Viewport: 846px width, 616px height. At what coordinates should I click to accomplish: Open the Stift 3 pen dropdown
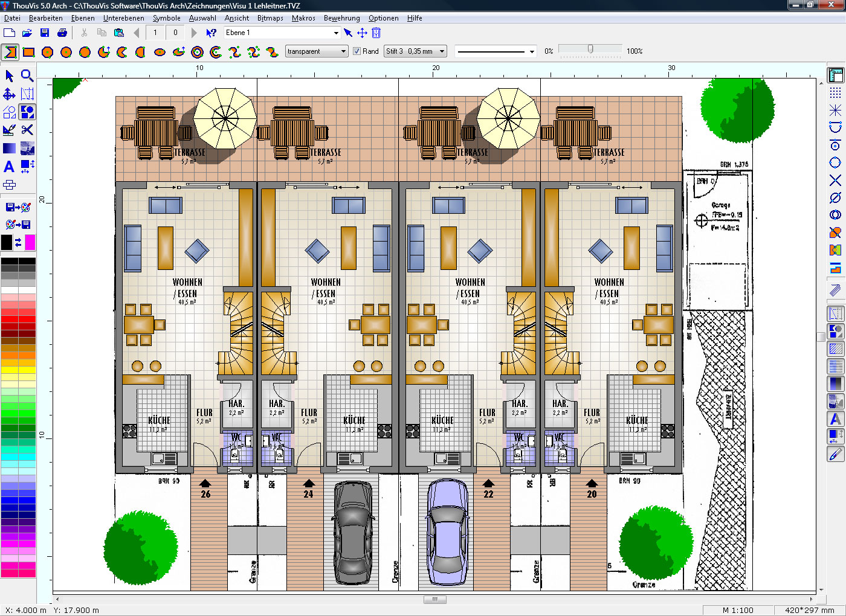tap(442, 51)
